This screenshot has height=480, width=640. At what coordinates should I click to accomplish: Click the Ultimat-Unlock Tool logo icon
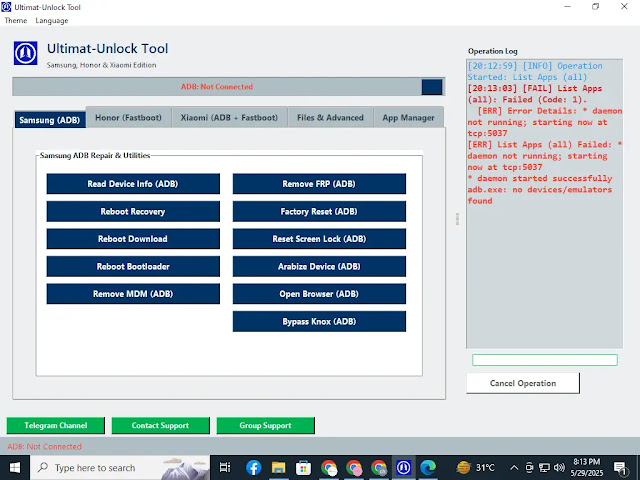click(x=25, y=53)
